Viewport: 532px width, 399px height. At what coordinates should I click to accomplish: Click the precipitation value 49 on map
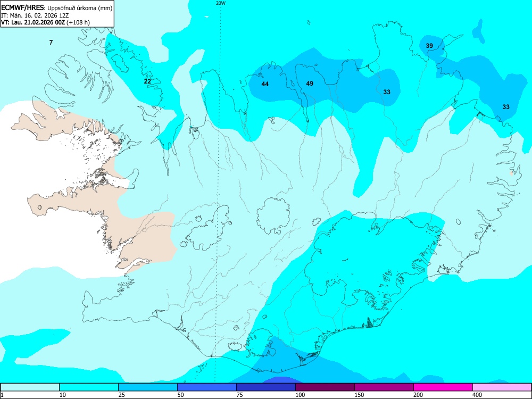click(x=310, y=84)
